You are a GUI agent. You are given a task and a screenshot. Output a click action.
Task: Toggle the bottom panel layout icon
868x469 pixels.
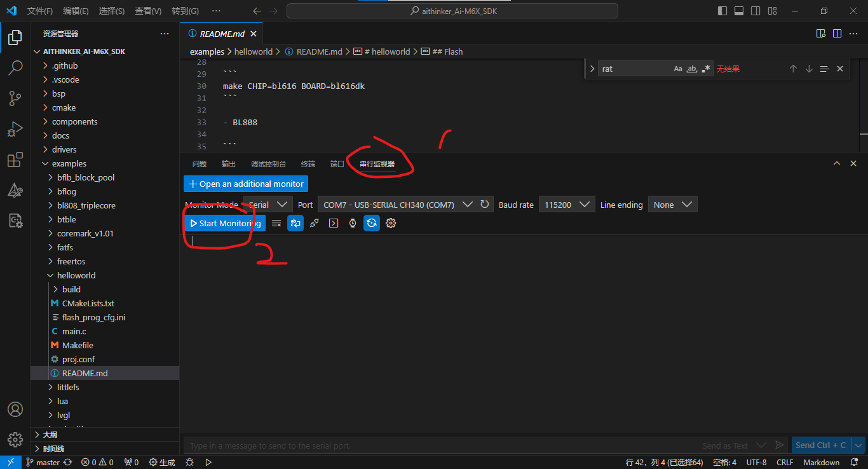point(739,11)
